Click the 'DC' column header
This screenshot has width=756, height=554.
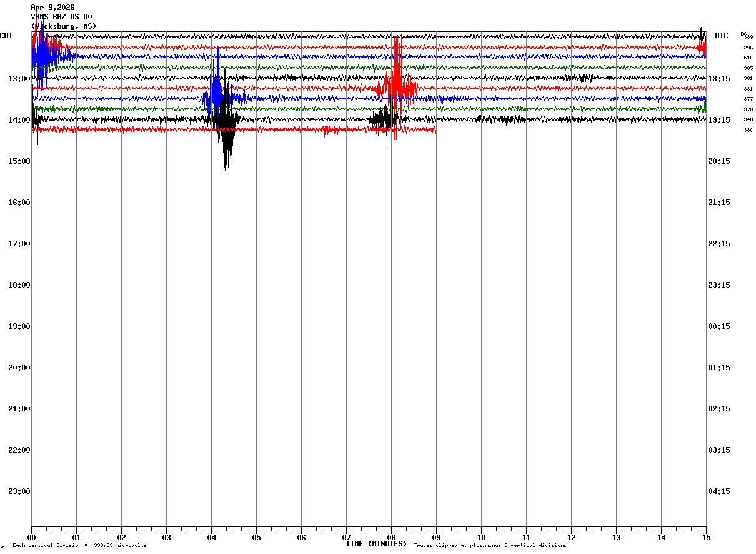tap(744, 34)
